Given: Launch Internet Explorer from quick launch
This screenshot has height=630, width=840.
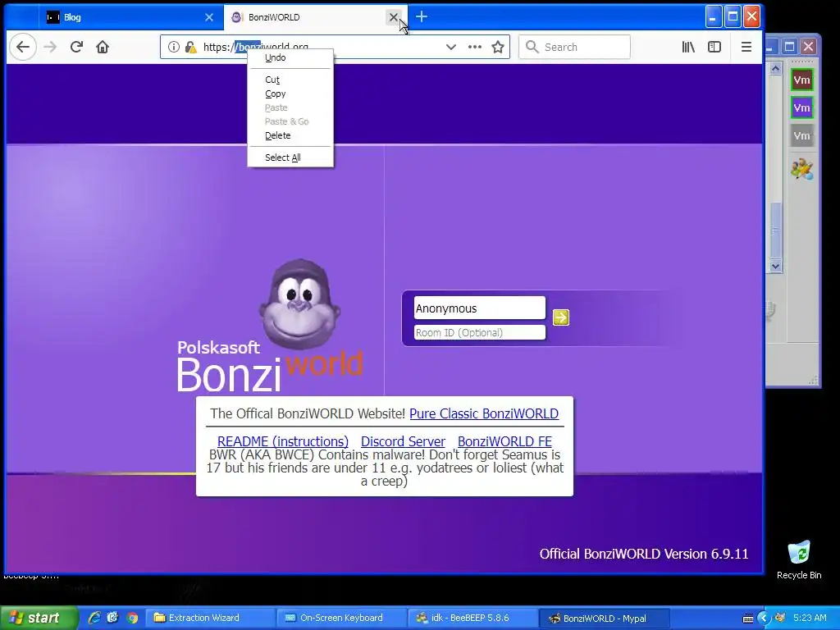Looking at the screenshot, I should (x=94, y=618).
